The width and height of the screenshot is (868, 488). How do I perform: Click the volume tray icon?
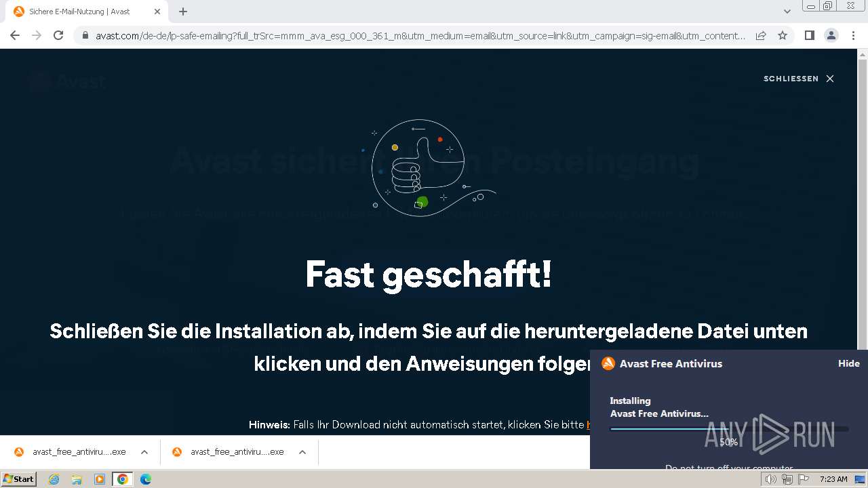pyautogui.click(x=771, y=479)
